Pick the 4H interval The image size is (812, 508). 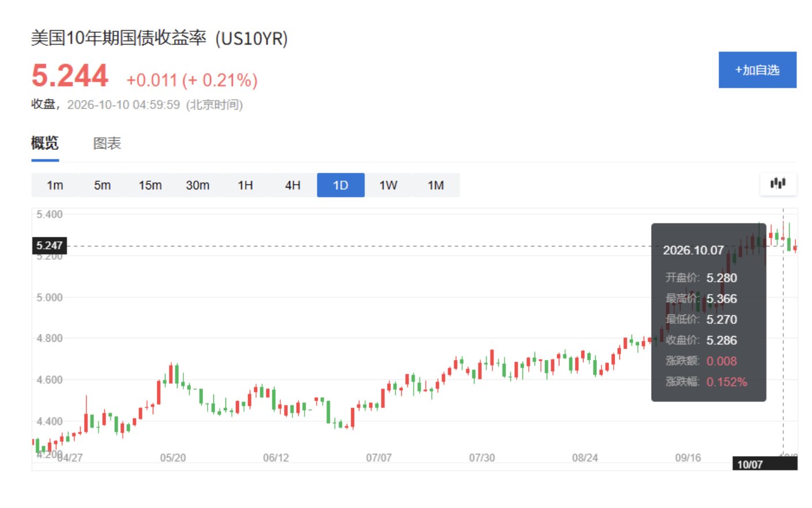point(293,185)
